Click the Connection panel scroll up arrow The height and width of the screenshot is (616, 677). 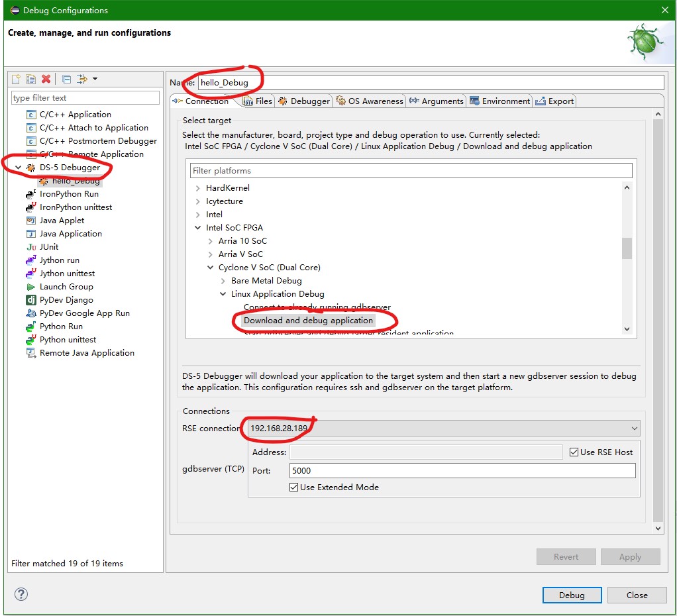click(x=658, y=114)
